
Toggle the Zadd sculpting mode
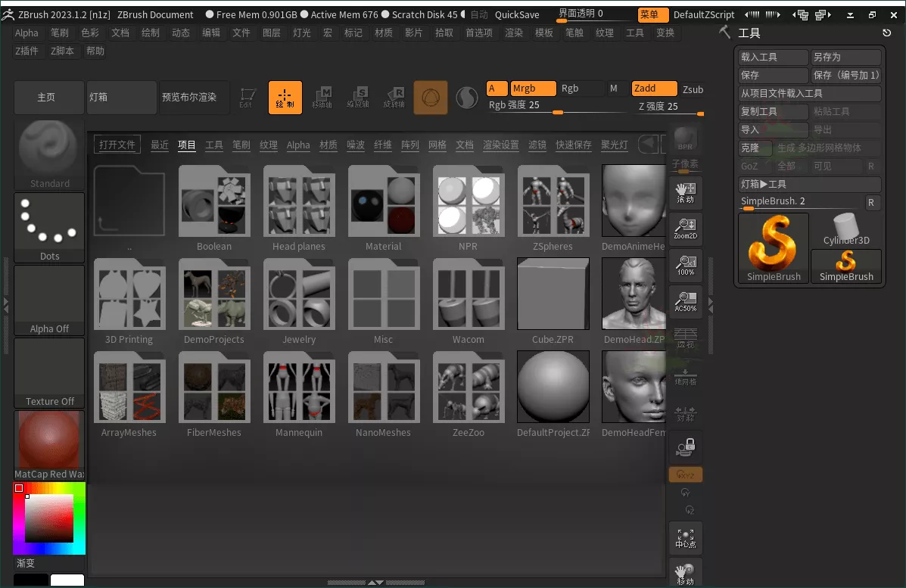click(653, 88)
